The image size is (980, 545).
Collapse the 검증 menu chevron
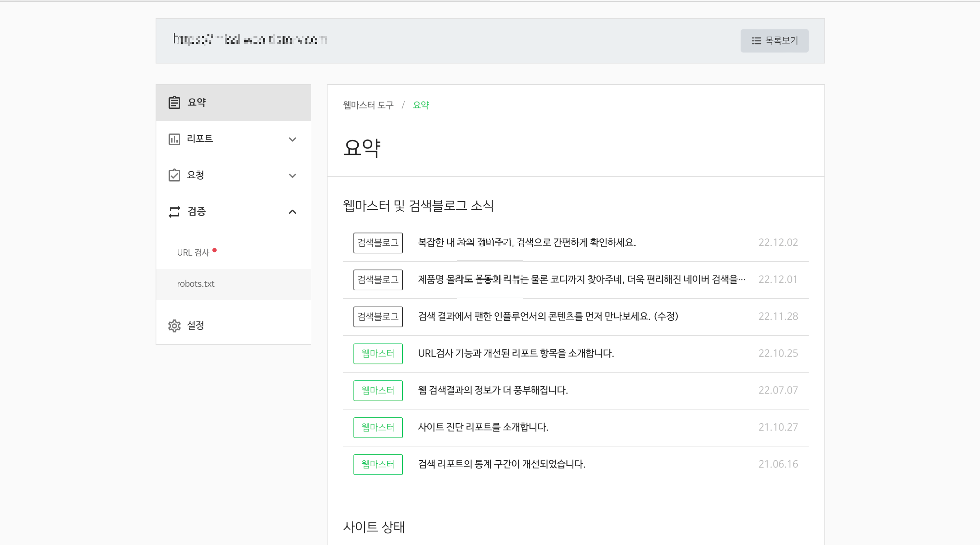click(292, 212)
